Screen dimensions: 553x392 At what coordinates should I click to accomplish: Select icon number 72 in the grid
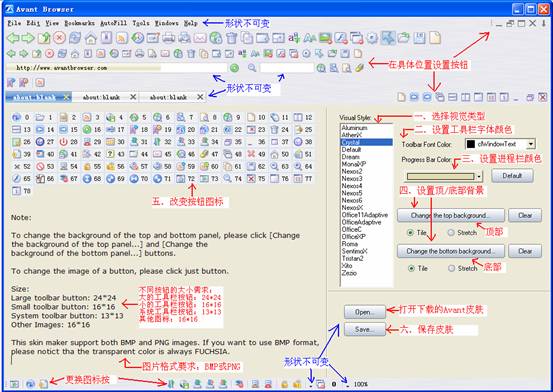(x=180, y=179)
